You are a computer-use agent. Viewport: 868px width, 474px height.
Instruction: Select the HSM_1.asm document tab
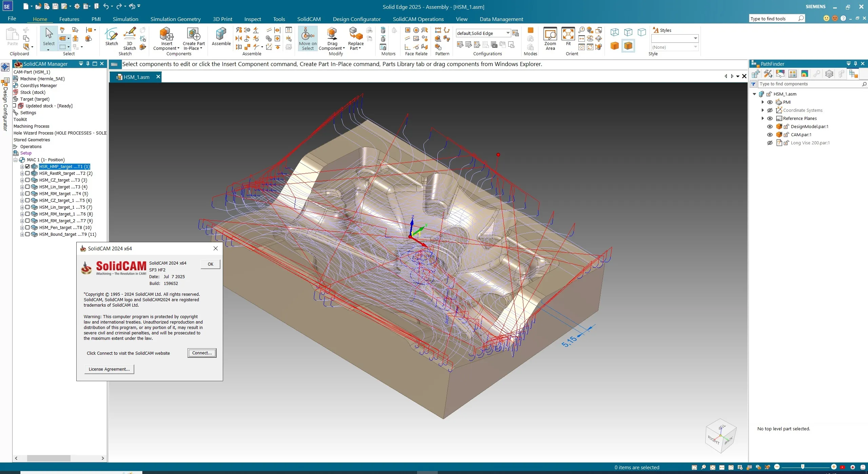[x=136, y=77]
